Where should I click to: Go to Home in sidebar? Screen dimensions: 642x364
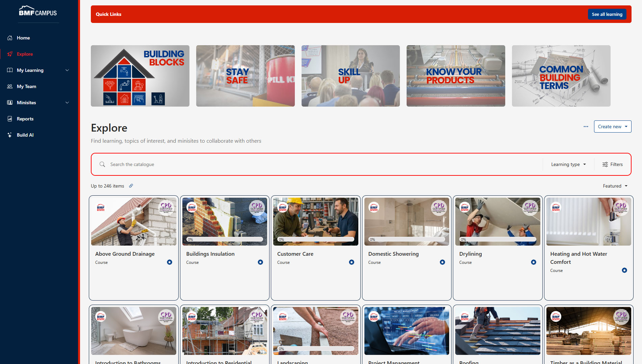(x=23, y=38)
